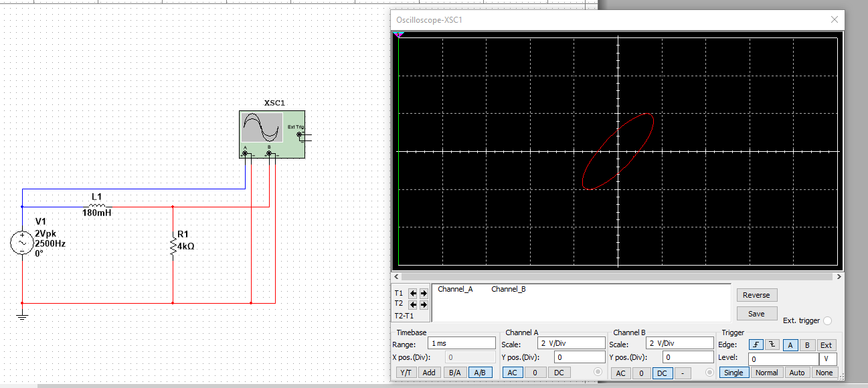Enable AC coupling on Channel B

coord(621,372)
